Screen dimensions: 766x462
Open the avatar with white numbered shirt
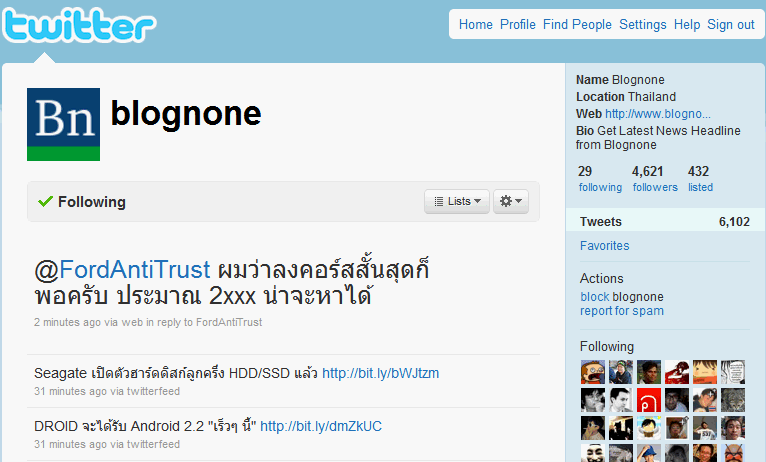[705, 428]
